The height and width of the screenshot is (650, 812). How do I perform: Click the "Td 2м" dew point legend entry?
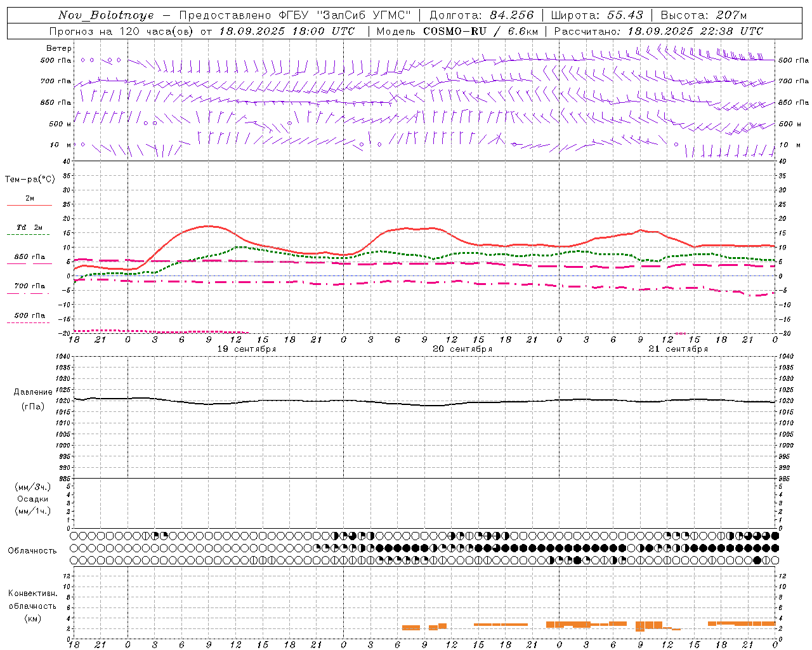pos(30,227)
